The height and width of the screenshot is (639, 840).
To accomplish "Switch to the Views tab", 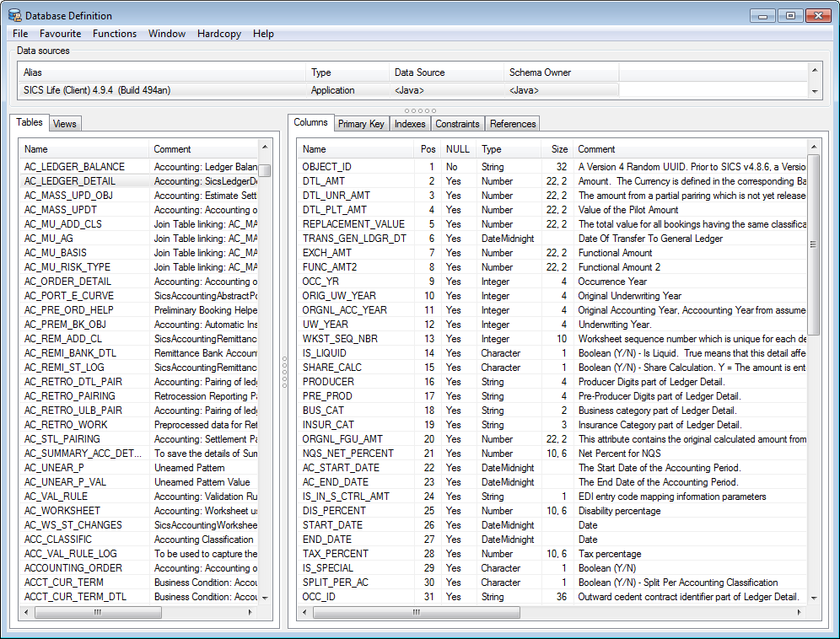I will pos(64,123).
